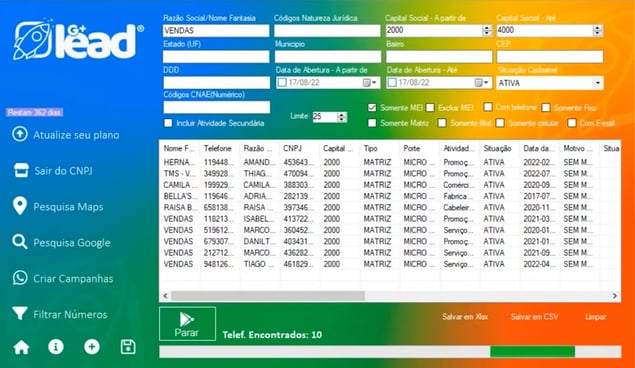Click Salvar em CSV link
The image size is (635, 368).
click(535, 317)
